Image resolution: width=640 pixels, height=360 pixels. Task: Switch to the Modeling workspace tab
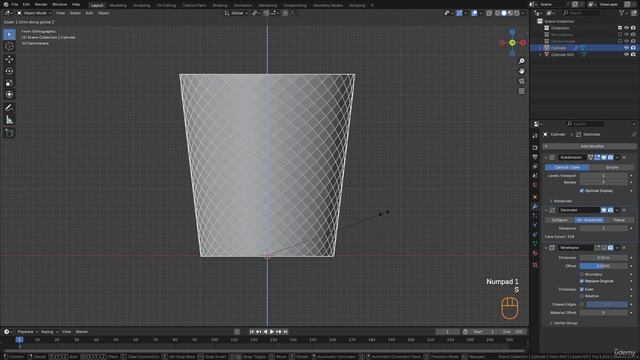point(118,5)
